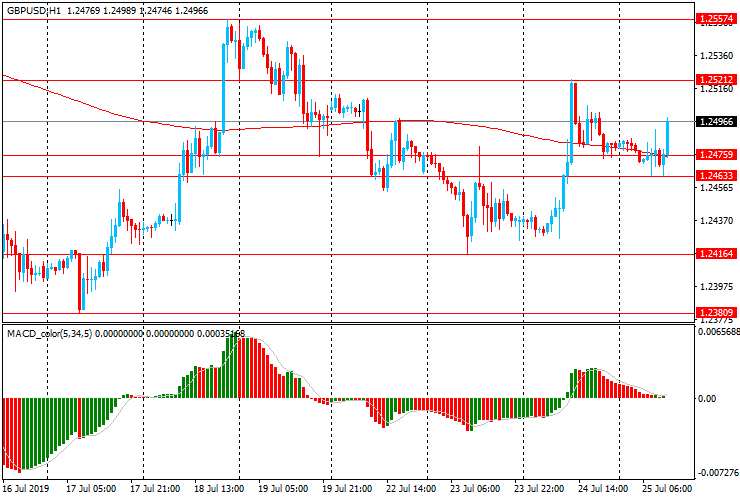Click the 1.24565 price scale value

pos(716,187)
